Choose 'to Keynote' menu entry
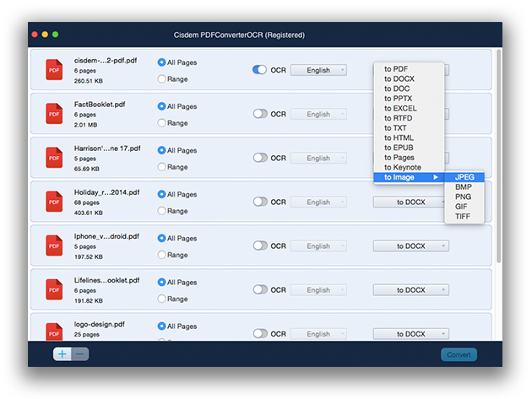 [402, 167]
